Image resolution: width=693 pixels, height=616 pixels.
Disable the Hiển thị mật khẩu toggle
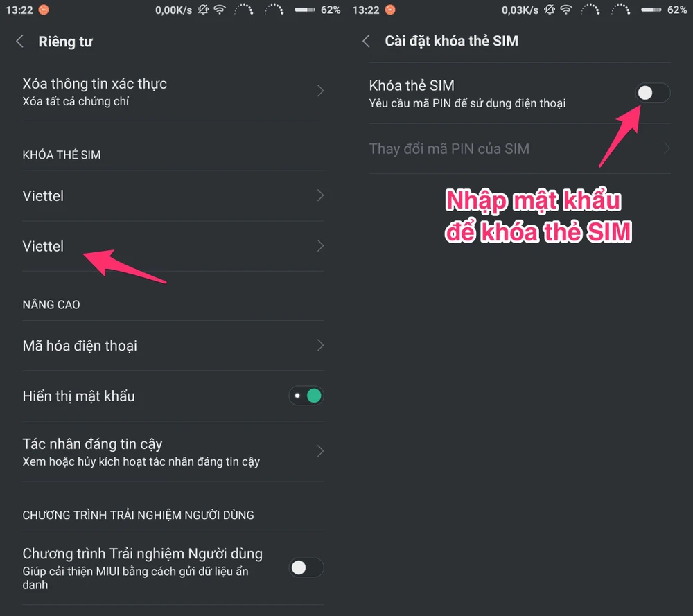point(306,396)
